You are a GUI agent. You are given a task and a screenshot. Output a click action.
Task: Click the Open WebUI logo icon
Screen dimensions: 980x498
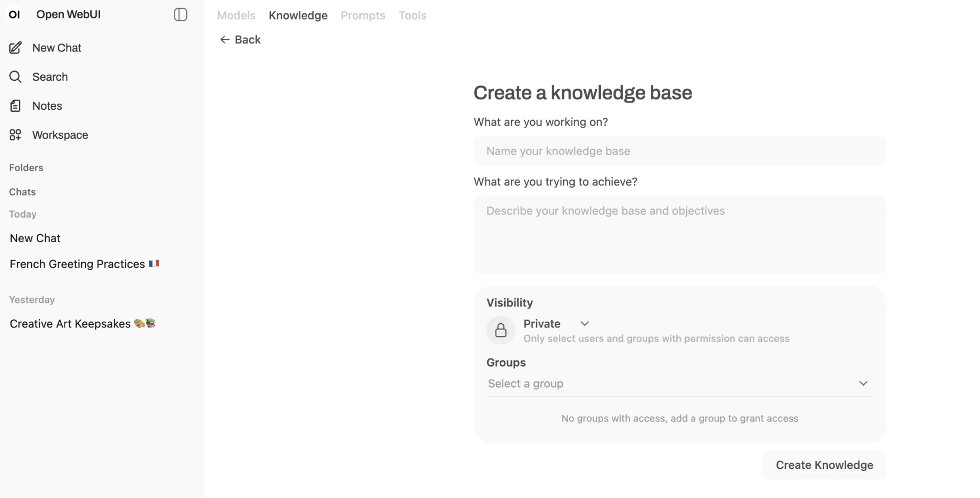point(15,14)
